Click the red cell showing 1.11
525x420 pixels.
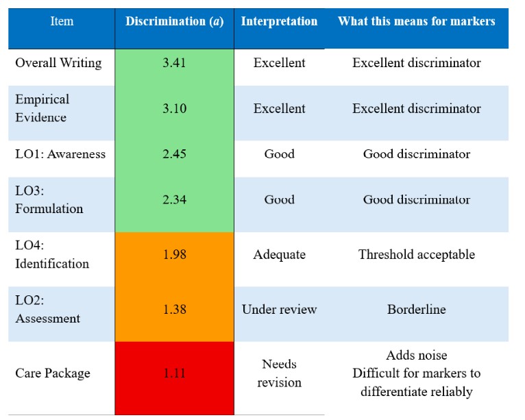pyautogui.click(x=175, y=378)
